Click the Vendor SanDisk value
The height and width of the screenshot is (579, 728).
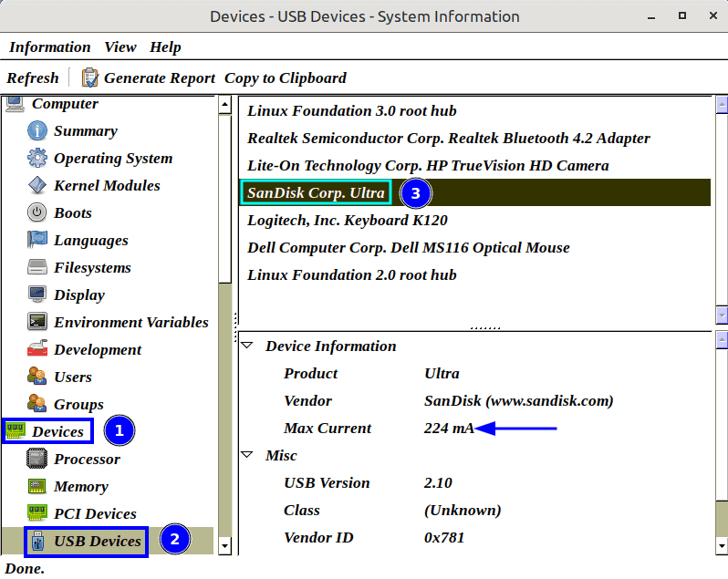[x=518, y=400]
